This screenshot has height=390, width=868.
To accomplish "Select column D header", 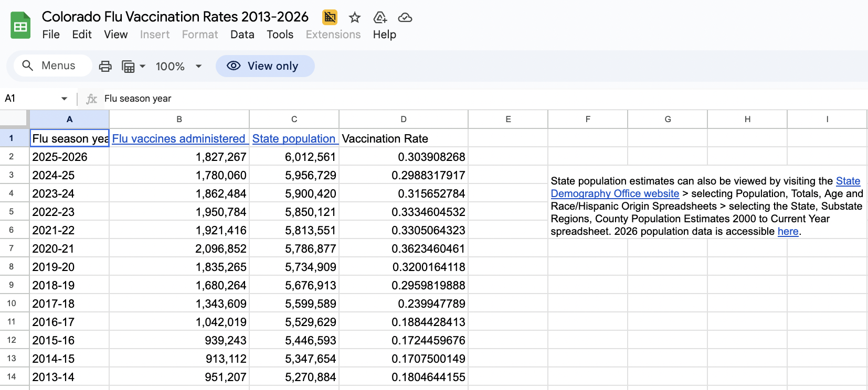I will [x=403, y=119].
